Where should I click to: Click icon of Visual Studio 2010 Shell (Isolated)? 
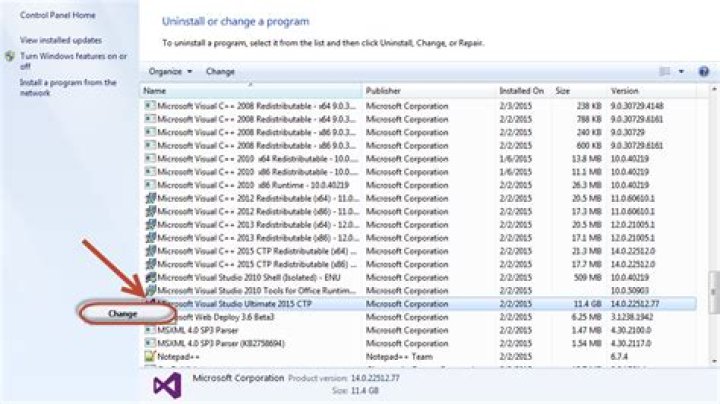point(150,277)
